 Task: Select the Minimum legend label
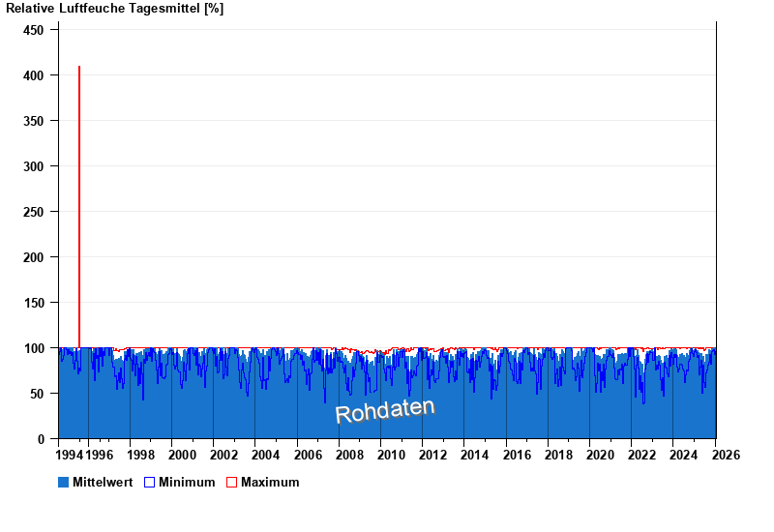(187, 482)
